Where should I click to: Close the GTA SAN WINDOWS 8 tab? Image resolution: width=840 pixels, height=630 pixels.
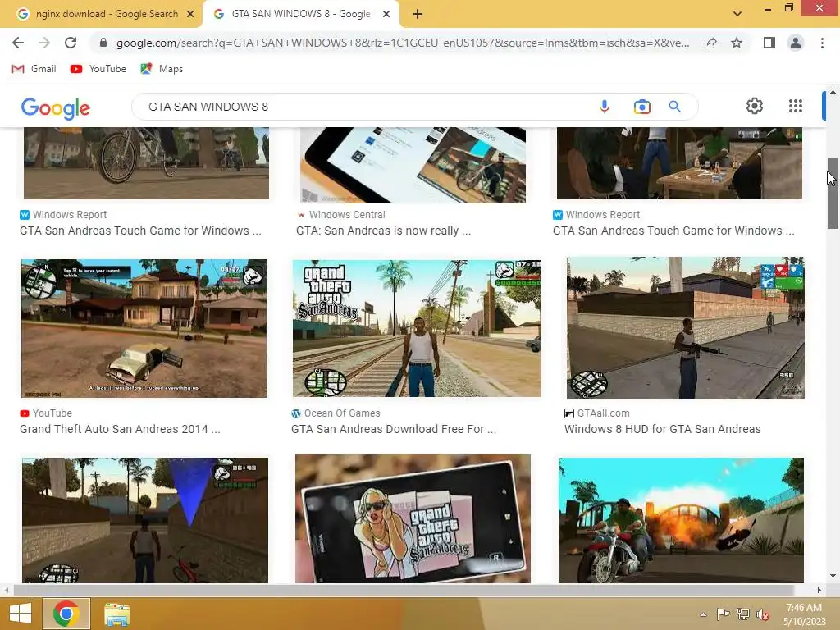(x=386, y=14)
